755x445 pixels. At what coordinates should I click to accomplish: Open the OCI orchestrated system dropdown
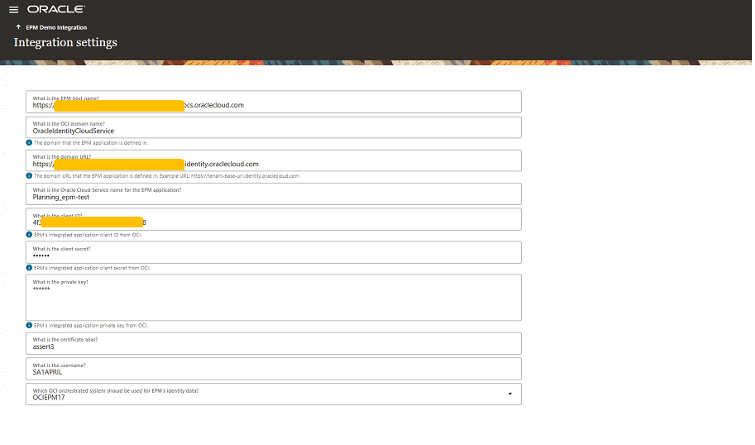(x=273, y=394)
